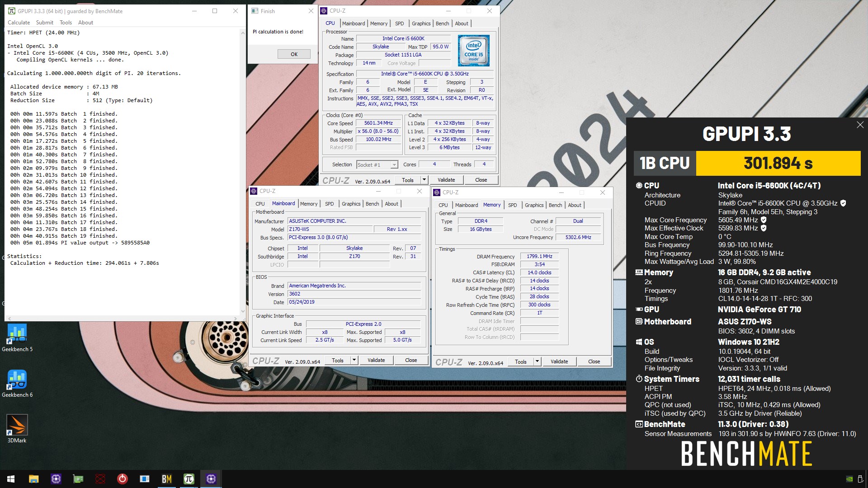Click the Core Speed value 5601.34 MHz
This screenshot has height=488, width=868.
click(378, 123)
